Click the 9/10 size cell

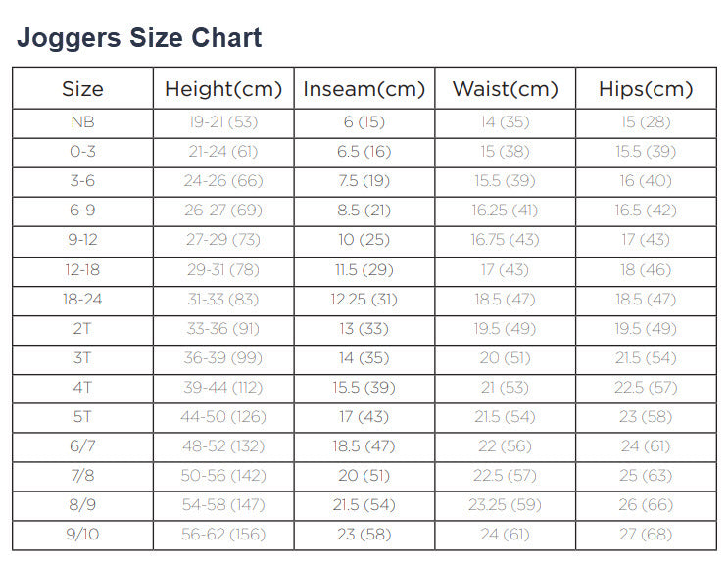pyautogui.click(x=82, y=535)
